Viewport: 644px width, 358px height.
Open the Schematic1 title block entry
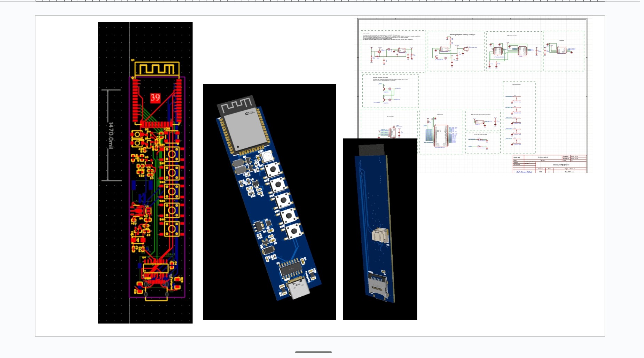pos(543,157)
